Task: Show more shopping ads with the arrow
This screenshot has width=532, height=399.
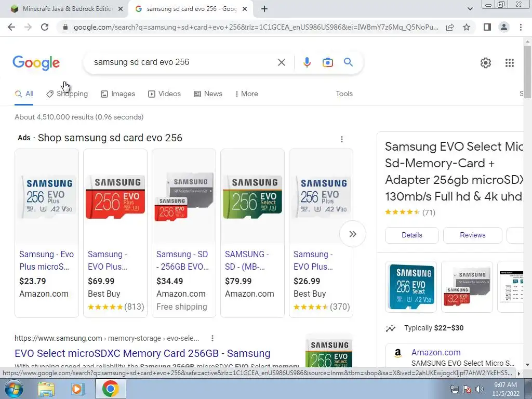Action: 353,234
